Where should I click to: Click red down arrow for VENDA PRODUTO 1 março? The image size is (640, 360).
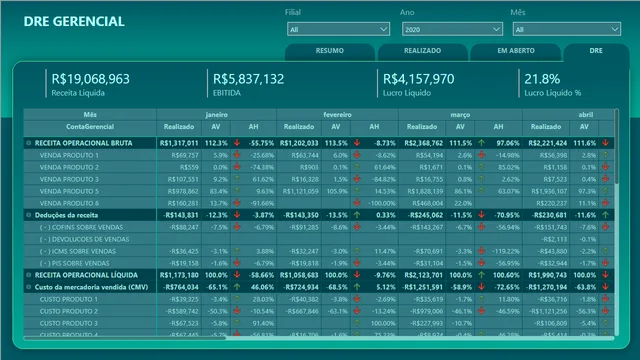[482, 155]
